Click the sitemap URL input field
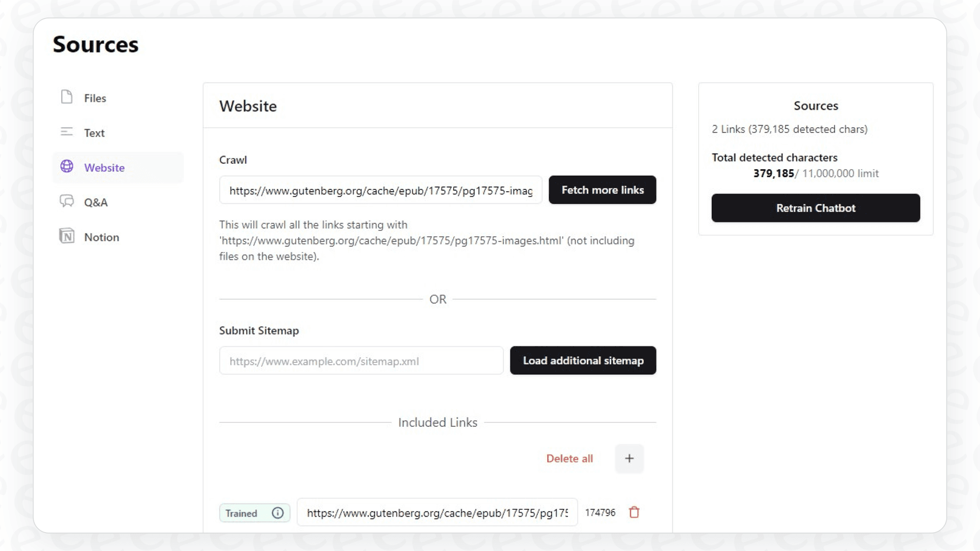 (360, 360)
